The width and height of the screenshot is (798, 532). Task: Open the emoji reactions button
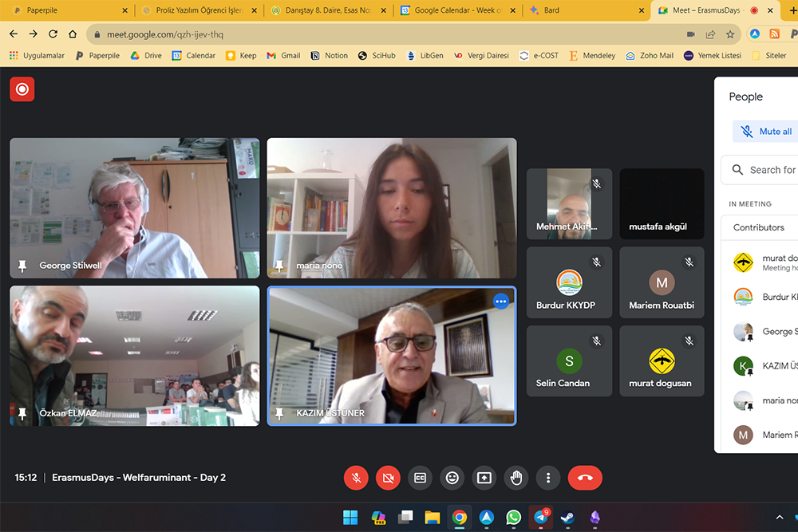tap(452, 478)
